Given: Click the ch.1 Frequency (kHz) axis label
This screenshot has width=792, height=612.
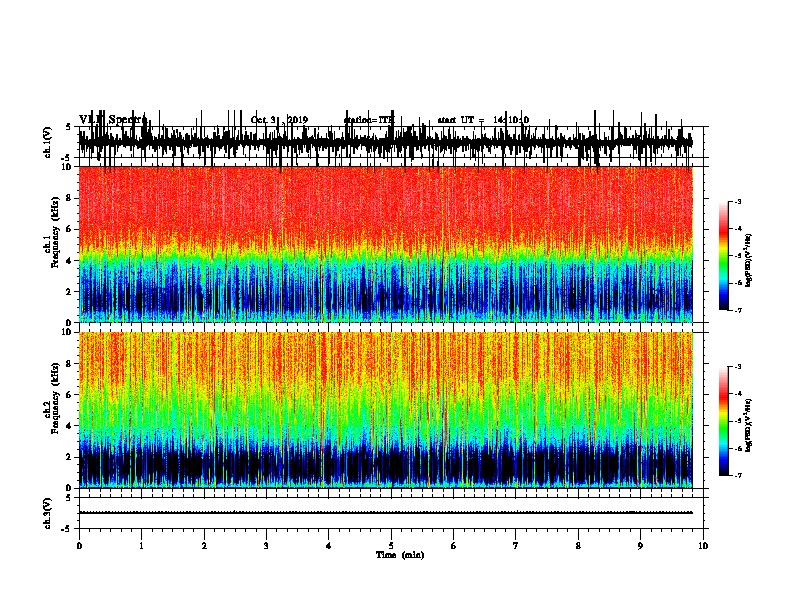Looking at the screenshot, I should click(x=52, y=232).
